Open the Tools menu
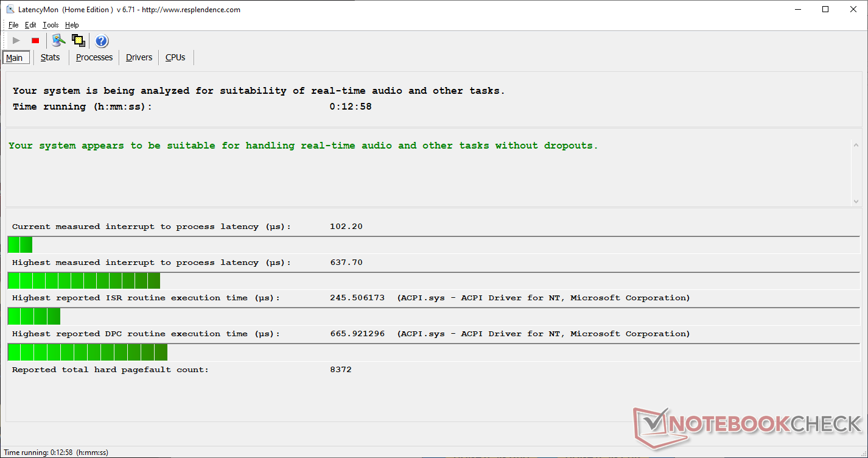868x458 pixels. (x=51, y=25)
